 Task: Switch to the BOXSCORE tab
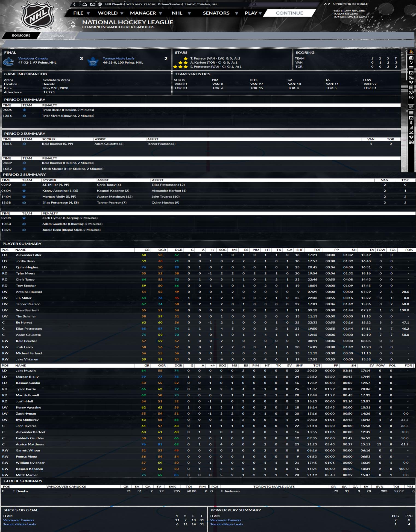click(x=21, y=36)
